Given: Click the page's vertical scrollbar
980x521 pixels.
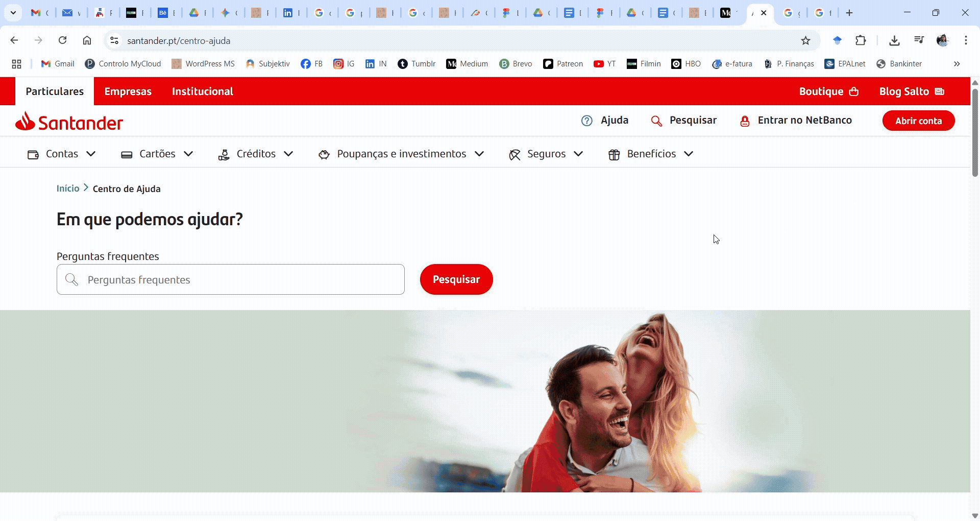Looking at the screenshot, I should click(975, 133).
